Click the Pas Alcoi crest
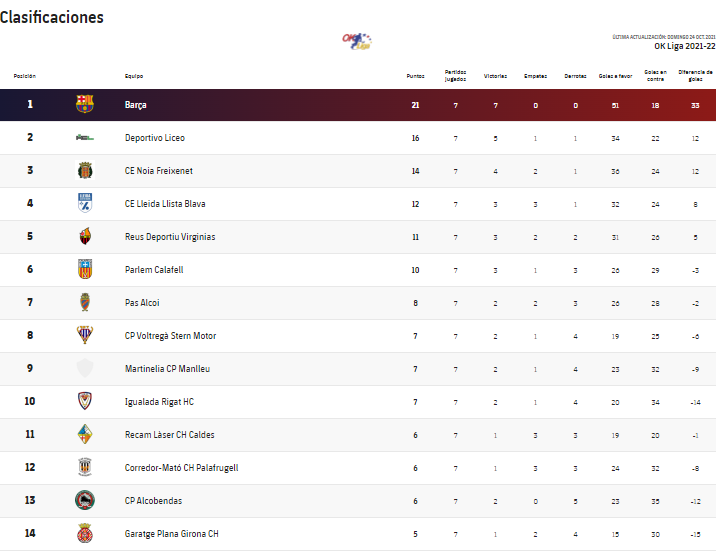721x557 pixels. (85, 302)
